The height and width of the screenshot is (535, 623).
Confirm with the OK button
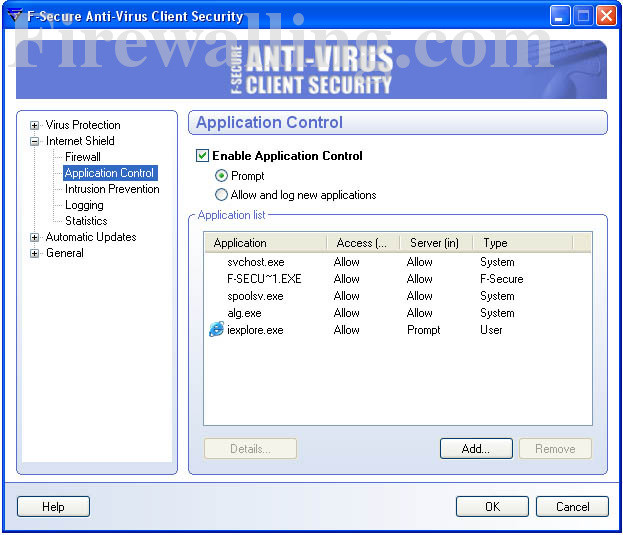pyautogui.click(x=492, y=507)
